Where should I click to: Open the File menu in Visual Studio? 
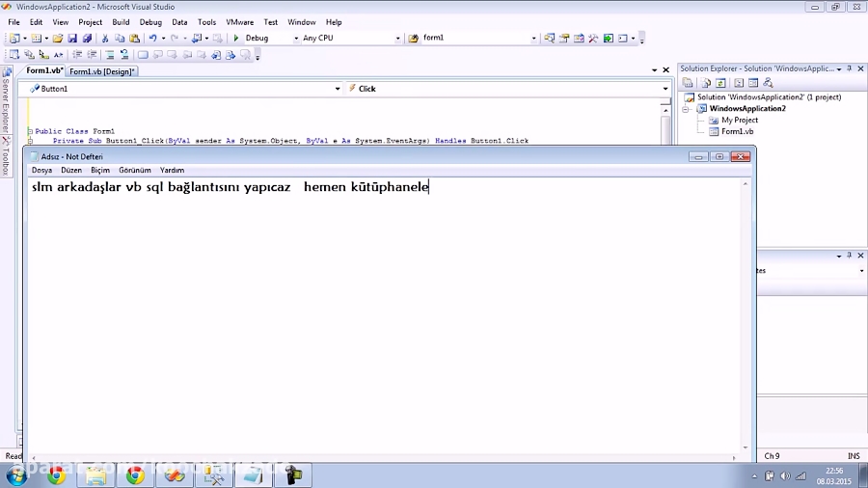[14, 22]
